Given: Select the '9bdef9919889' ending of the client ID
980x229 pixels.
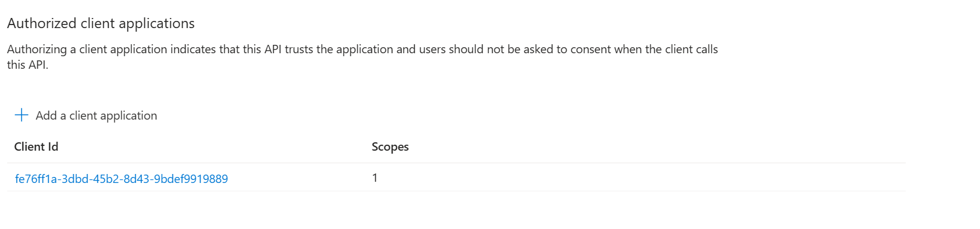Looking at the screenshot, I should click(x=191, y=179).
